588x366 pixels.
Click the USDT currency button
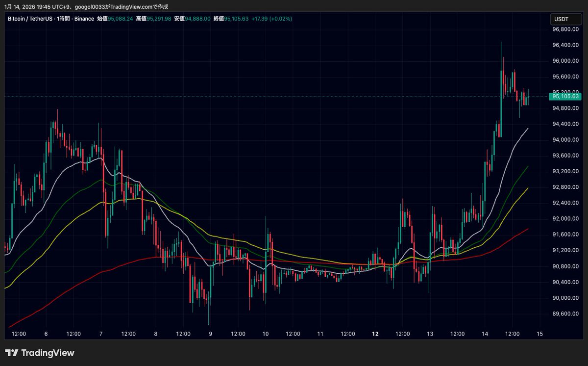pos(566,19)
